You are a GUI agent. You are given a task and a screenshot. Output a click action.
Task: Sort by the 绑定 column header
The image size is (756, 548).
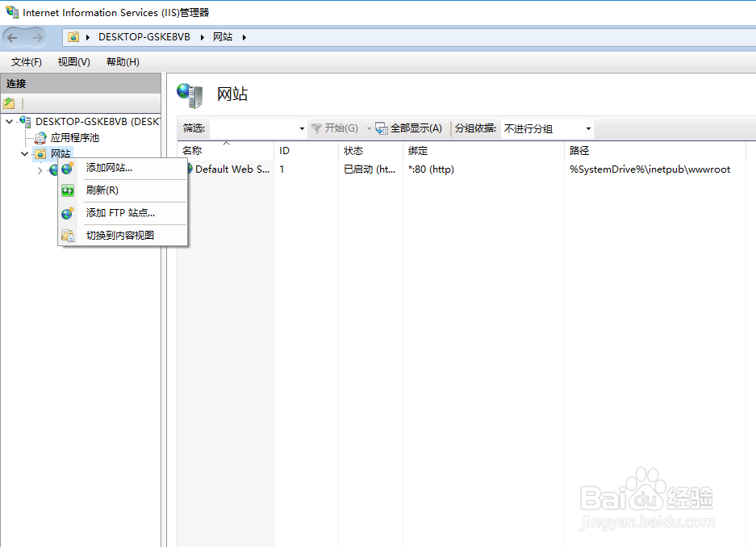[x=483, y=150]
